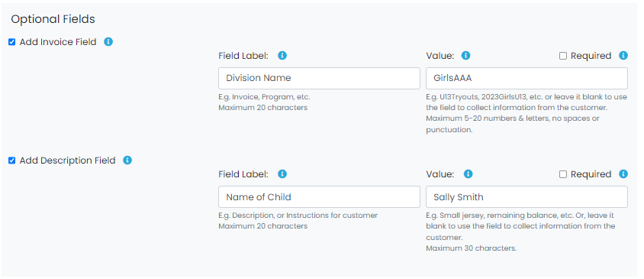Open the info icon beside Add Invoice Field
The width and height of the screenshot is (644, 279).
coord(108,41)
